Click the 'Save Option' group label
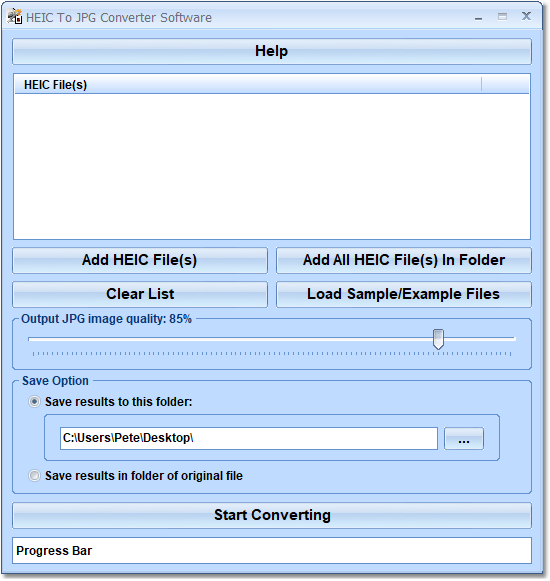The height and width of the screenshot is (581, 550). click(x=55, y=381)
